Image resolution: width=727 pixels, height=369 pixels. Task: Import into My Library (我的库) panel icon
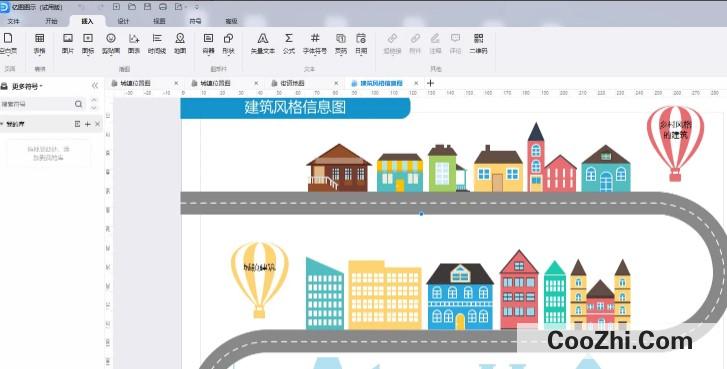77,124
